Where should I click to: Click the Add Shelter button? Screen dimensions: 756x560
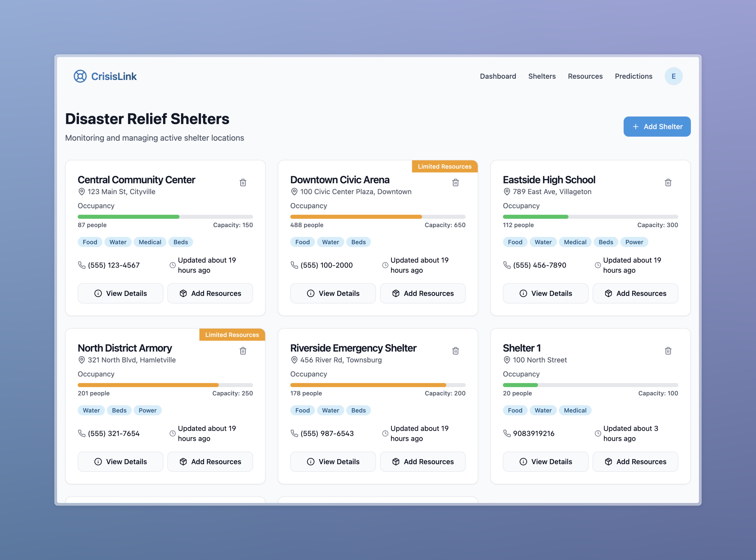(657, 126)
